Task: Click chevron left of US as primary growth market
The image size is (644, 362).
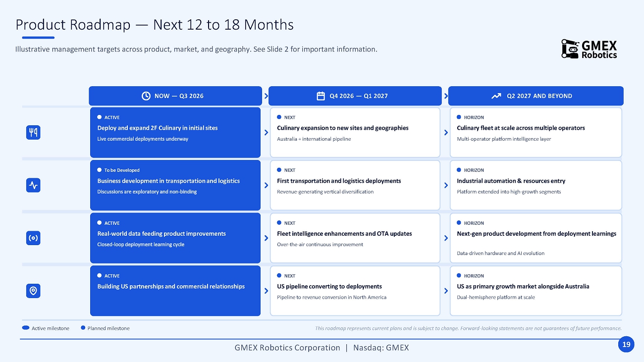Action: [x=446, y=291]
